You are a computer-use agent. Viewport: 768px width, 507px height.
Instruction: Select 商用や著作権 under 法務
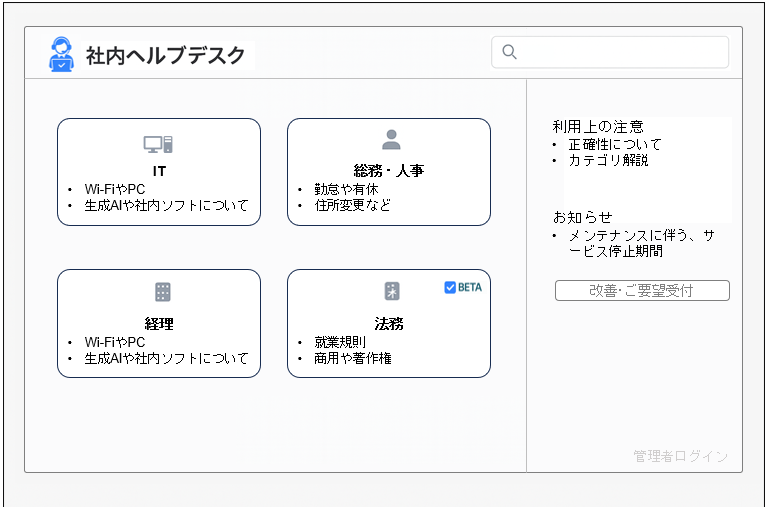(x=352, y=357)
